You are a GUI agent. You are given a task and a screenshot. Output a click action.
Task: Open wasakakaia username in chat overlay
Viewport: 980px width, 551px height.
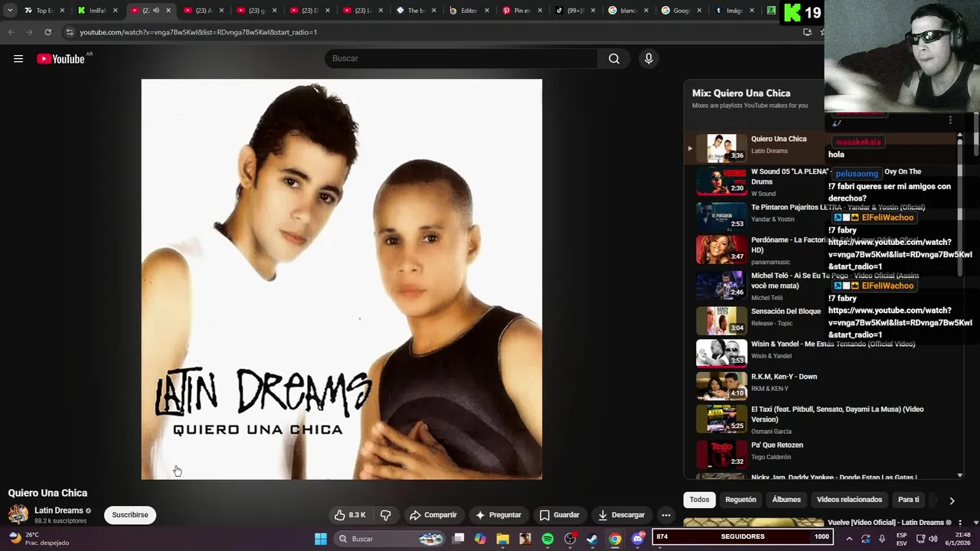coord(857,142)
